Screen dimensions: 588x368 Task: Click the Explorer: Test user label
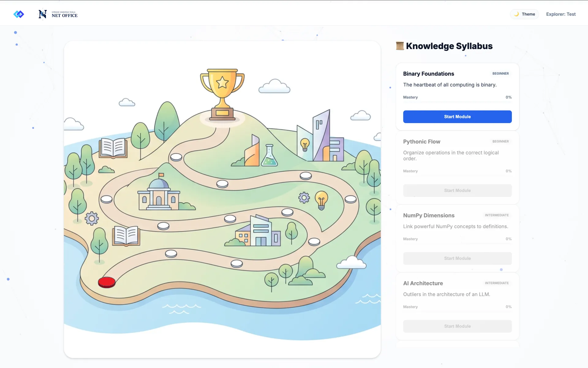pyautogui.click(x=561, y=14)
